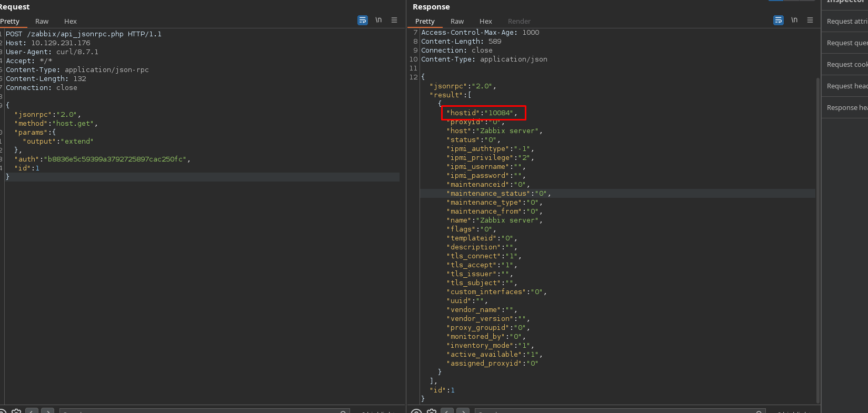The image size is (868, 413).
Task: Click the Content-Length: 132 request header
Action: 46,78
